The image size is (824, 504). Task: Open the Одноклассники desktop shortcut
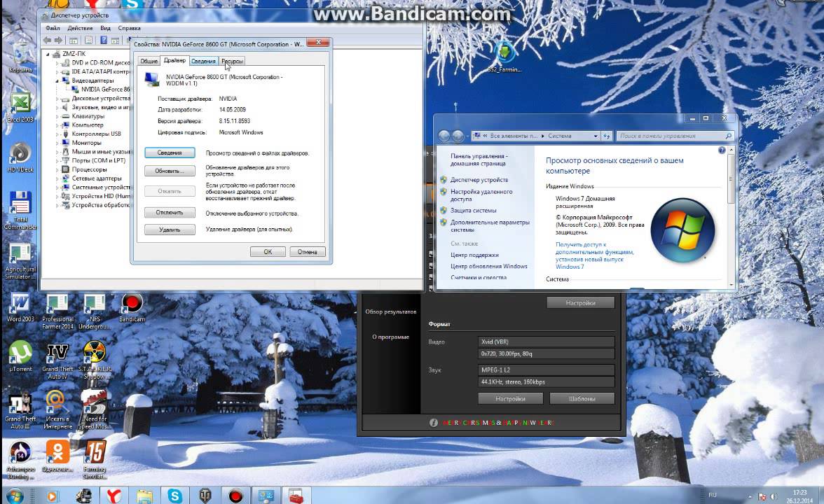point(57,456)
